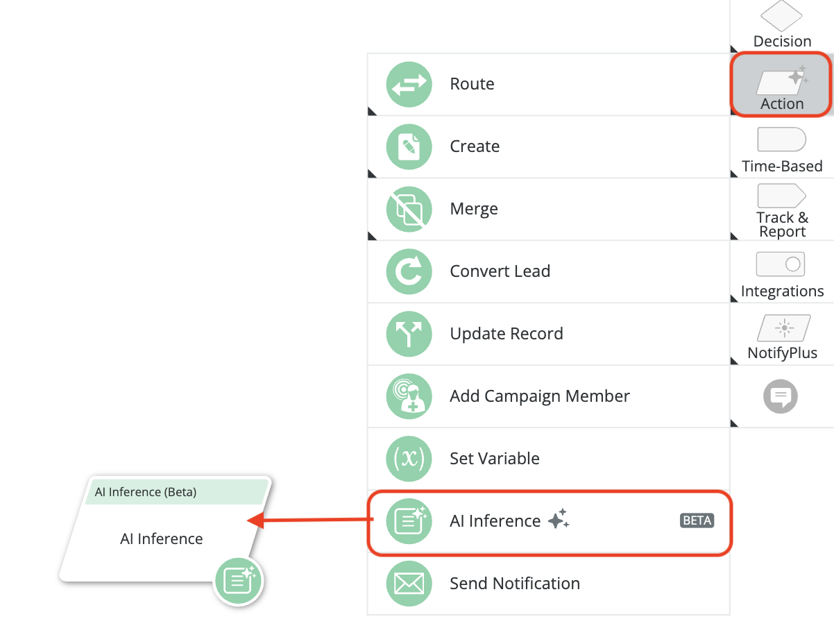Expand the Track & Report category

(x=781, y=210)
